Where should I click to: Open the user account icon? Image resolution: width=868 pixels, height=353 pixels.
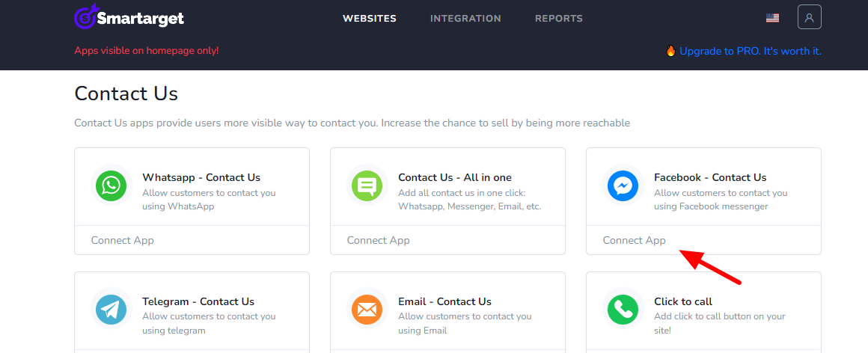tap(809, 17)
